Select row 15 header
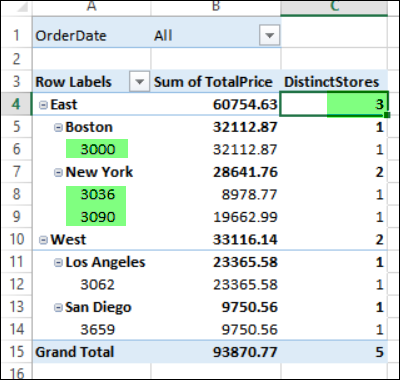 click(x=16, y=352)
